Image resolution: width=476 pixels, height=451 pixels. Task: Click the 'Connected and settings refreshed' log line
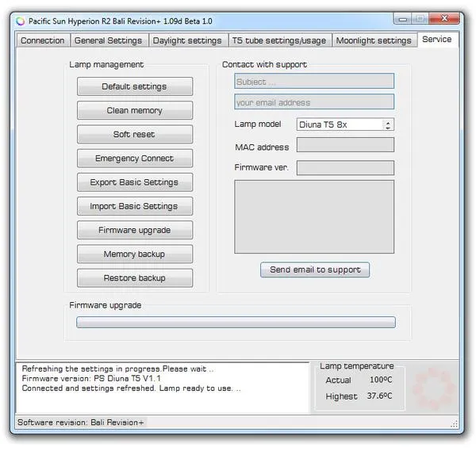(x=132, y=388)
